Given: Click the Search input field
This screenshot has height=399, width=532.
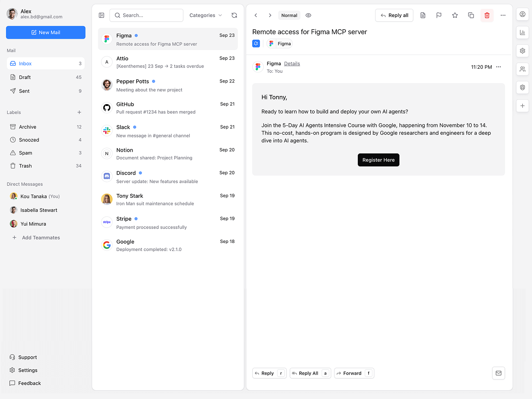Looking at the screenshot, I should tap(146, 16).
